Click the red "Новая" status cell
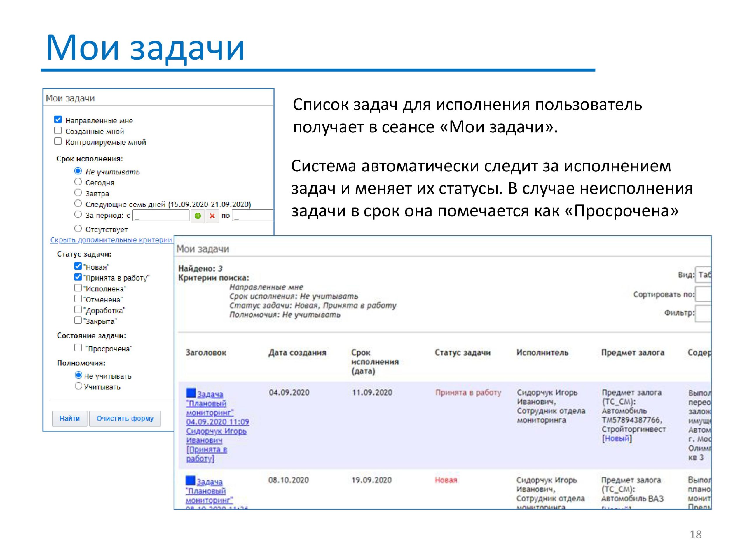 (x=446, y=480)
